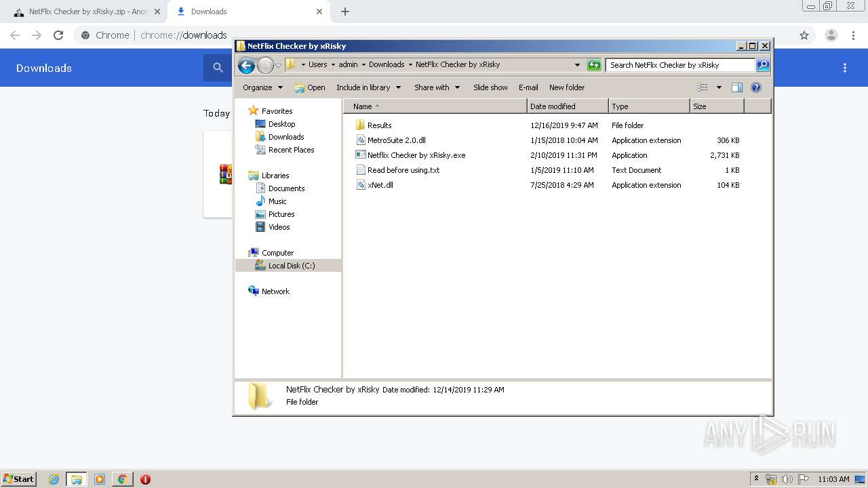Show hidden tray icons arrow
This screenshot has height=488, width=868.
pyautogui.click(x=757, y=479)
